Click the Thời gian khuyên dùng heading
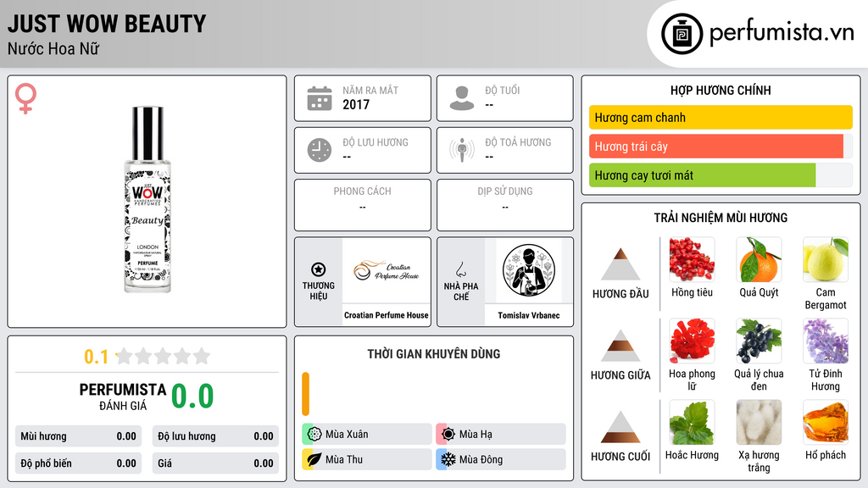The image size is (868, 488). [434, 354]
